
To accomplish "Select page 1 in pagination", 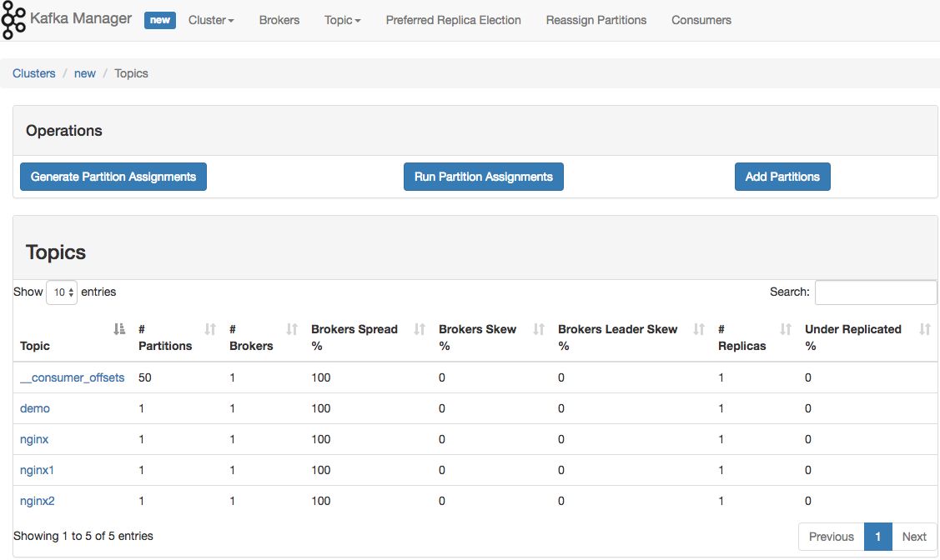I will (878, 537).
